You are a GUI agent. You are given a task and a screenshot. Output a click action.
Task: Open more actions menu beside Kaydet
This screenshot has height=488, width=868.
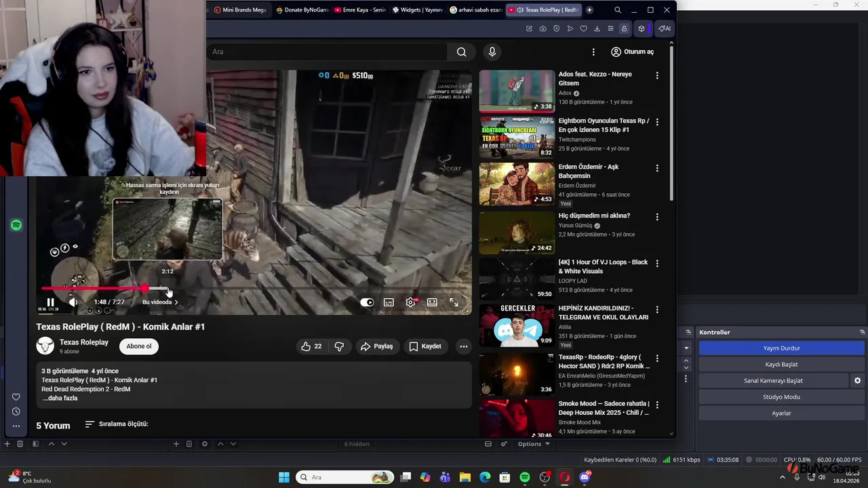(x=464, y=346)
